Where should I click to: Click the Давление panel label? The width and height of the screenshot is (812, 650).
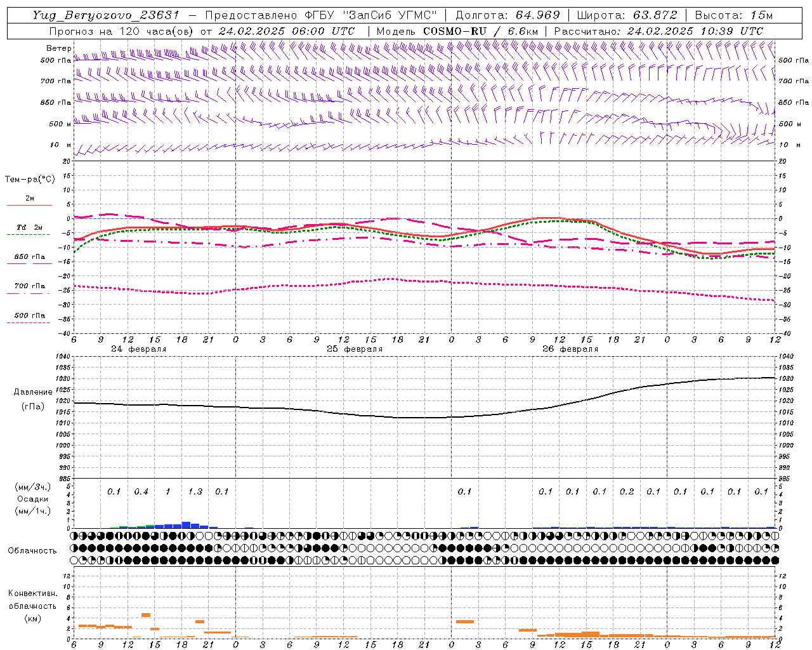click(x=33, y=392)
